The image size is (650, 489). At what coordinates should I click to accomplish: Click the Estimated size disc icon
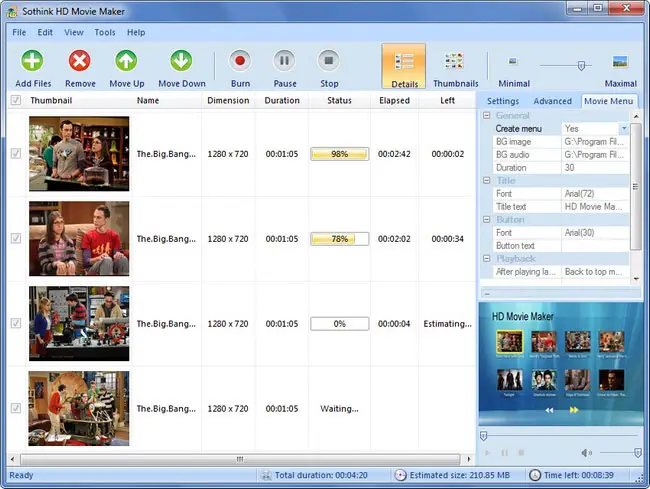coord(400,475)
